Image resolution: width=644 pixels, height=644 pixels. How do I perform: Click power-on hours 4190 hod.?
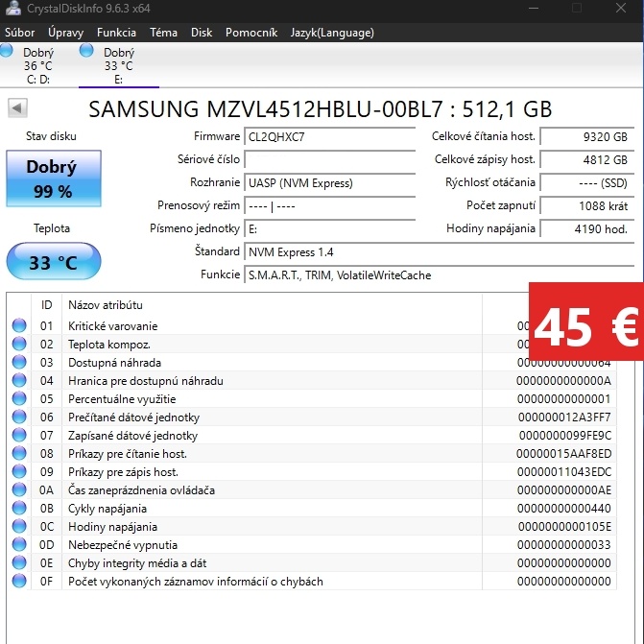click(587, 228)
